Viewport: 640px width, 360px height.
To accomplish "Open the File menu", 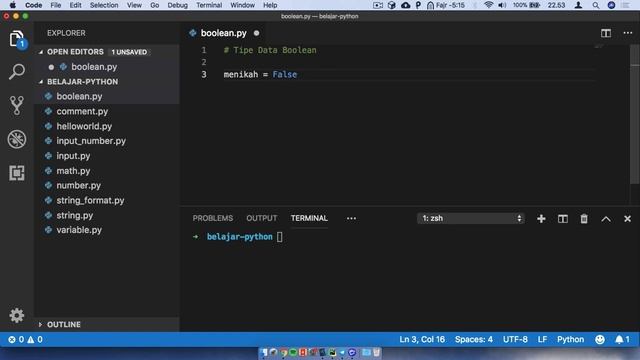I will (x=56, y=5).
